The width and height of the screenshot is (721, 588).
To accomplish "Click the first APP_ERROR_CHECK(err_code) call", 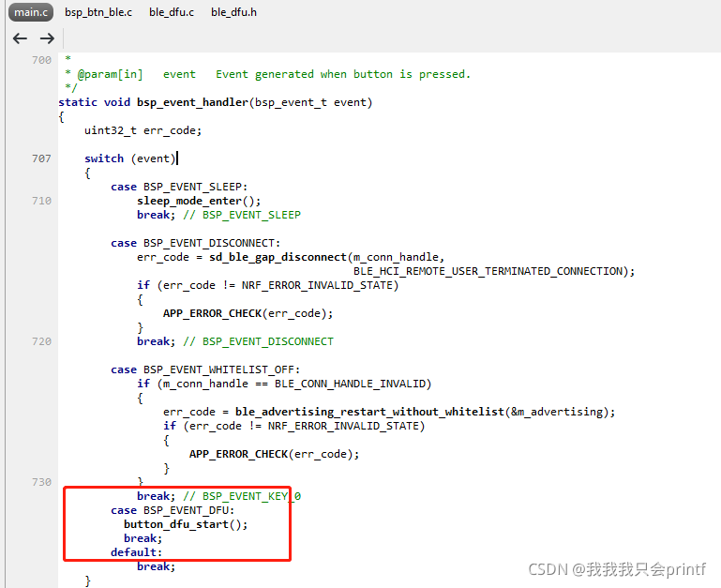I will coord(248,313).
